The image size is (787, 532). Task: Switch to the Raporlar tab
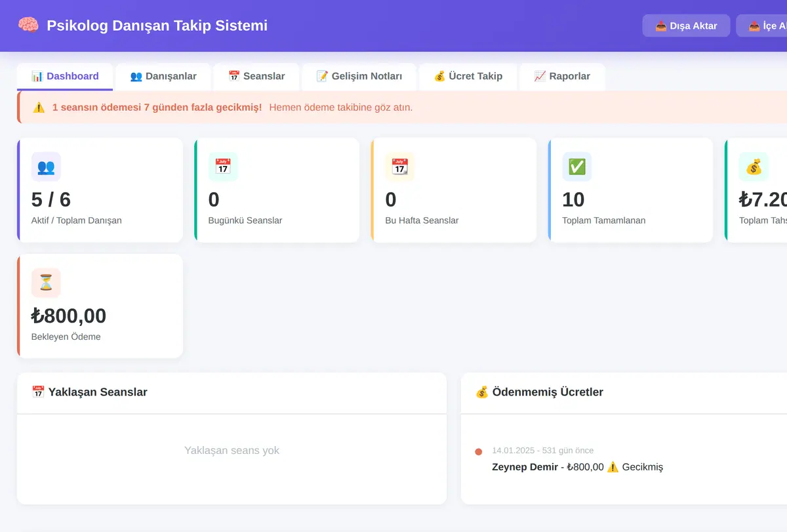[x=562, y=76]
